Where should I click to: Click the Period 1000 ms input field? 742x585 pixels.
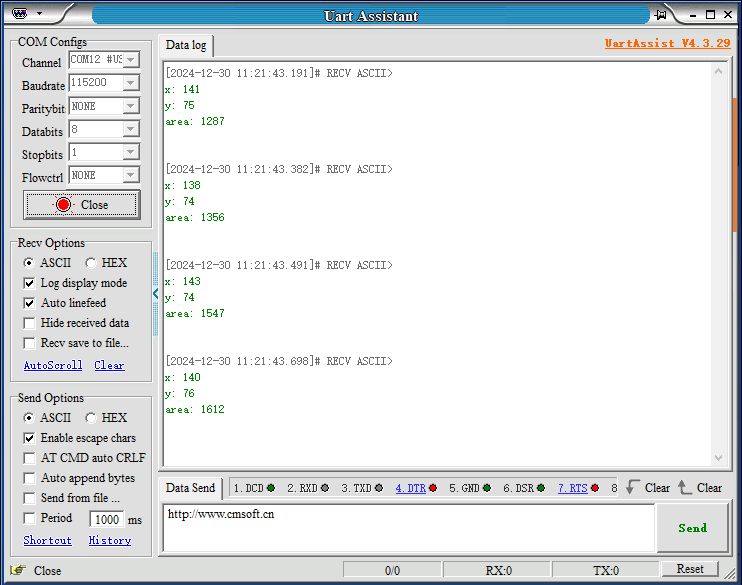pos(107,519)
